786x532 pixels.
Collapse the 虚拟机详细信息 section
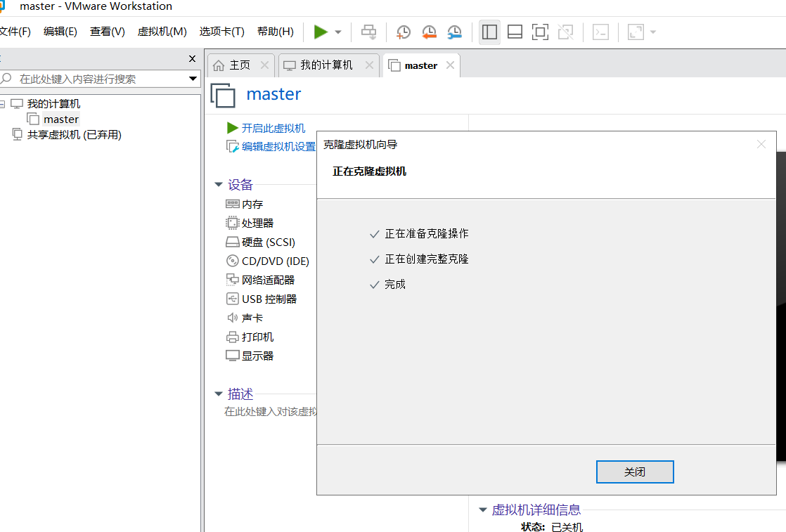point(483,510)
